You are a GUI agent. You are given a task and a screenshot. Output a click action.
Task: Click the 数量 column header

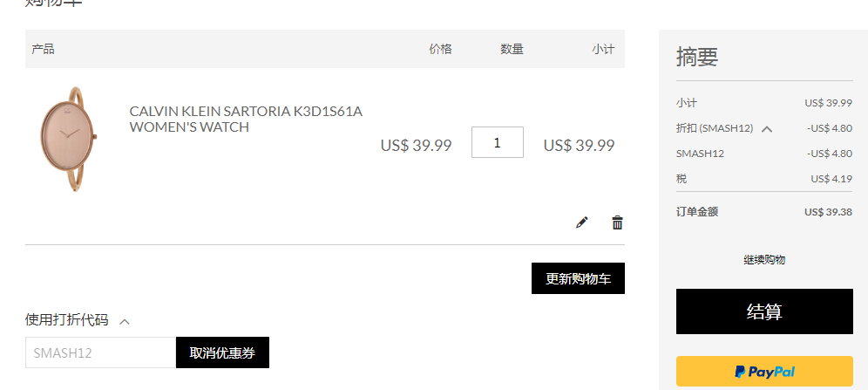click(512, 49)
